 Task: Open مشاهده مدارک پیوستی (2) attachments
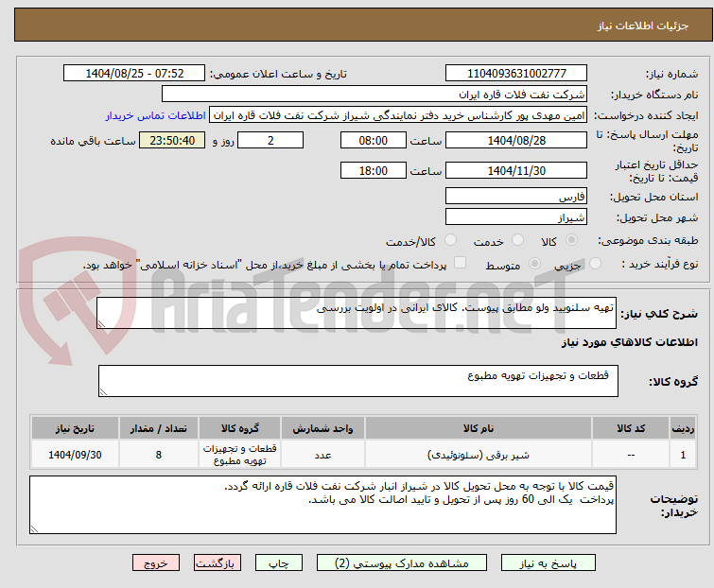coord(402,563)
